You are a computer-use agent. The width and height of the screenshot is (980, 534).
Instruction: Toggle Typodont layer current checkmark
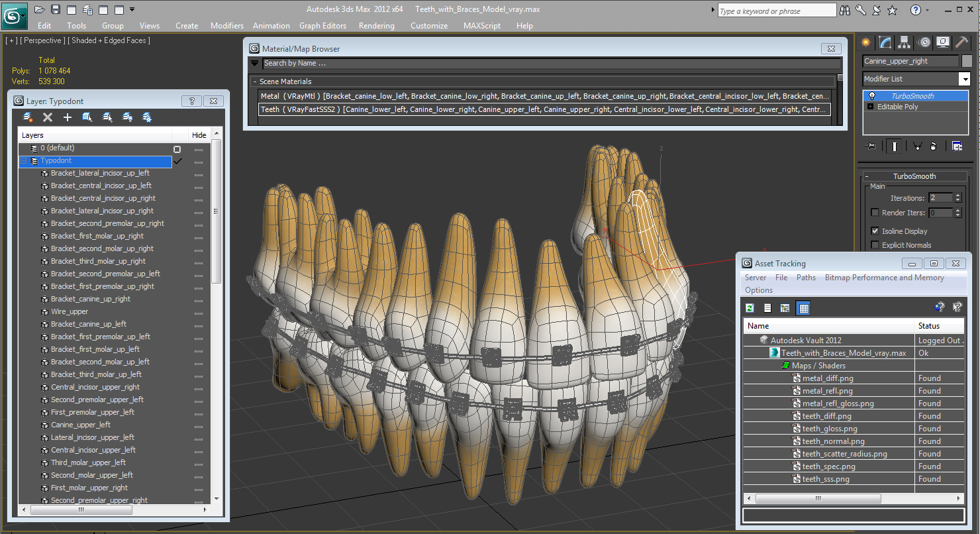177,161
